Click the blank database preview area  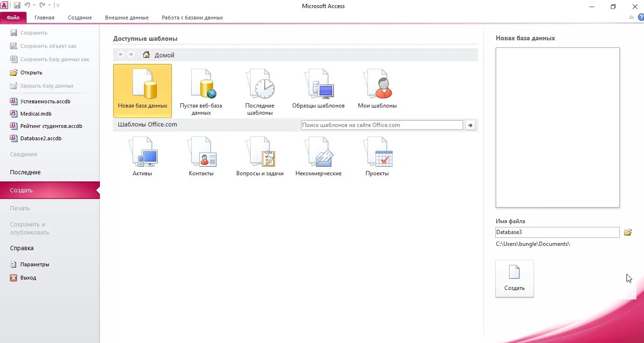[x=558, y=127]
